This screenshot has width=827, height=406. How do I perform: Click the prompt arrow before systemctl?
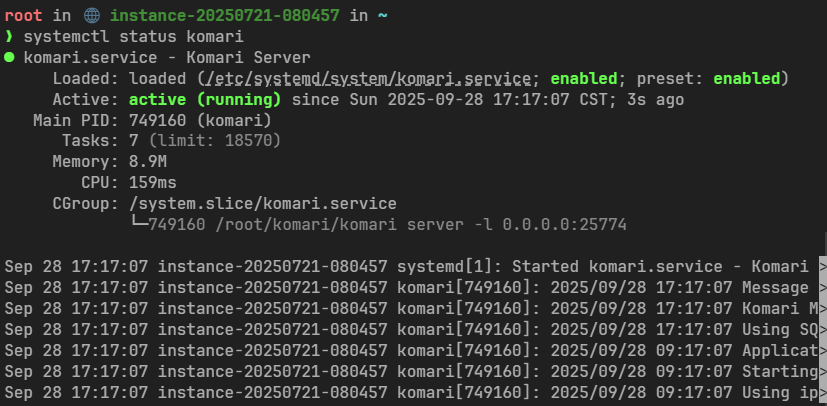9,37
